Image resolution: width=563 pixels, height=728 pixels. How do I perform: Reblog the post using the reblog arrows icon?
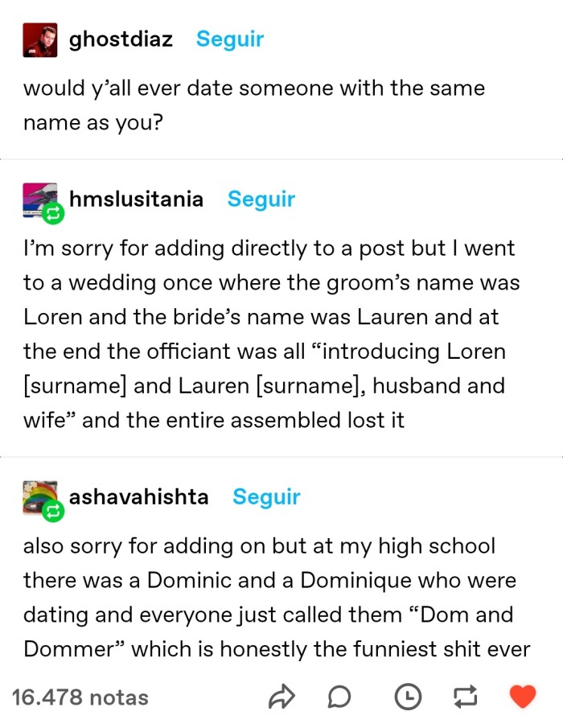point(465,696)
